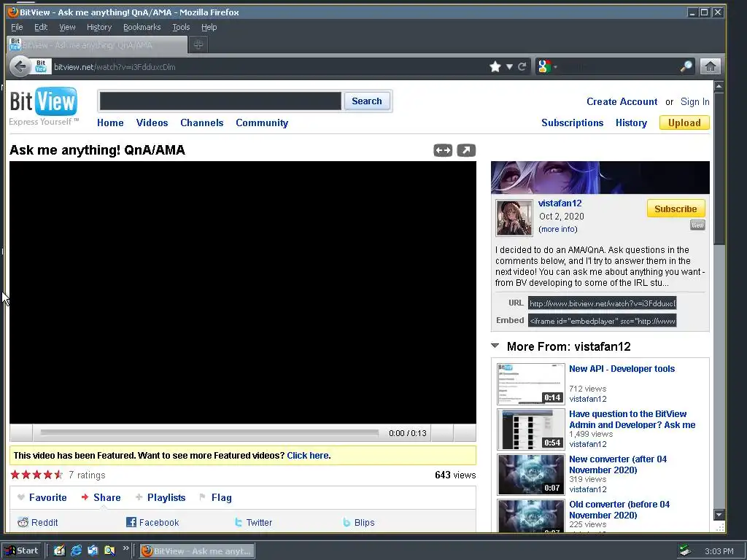Open the Playlists option
747x560 pixels.
click(160, 497)
